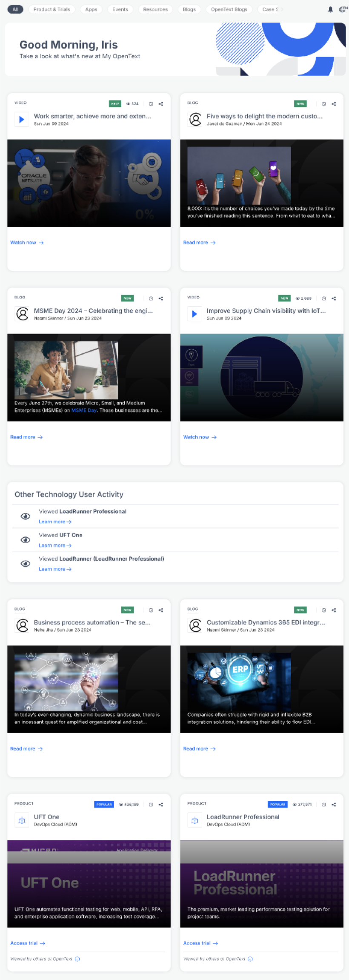Click the LoadRunner Professional product cube icon
This screenshot has height=980, width=349.
pos(195,820)
